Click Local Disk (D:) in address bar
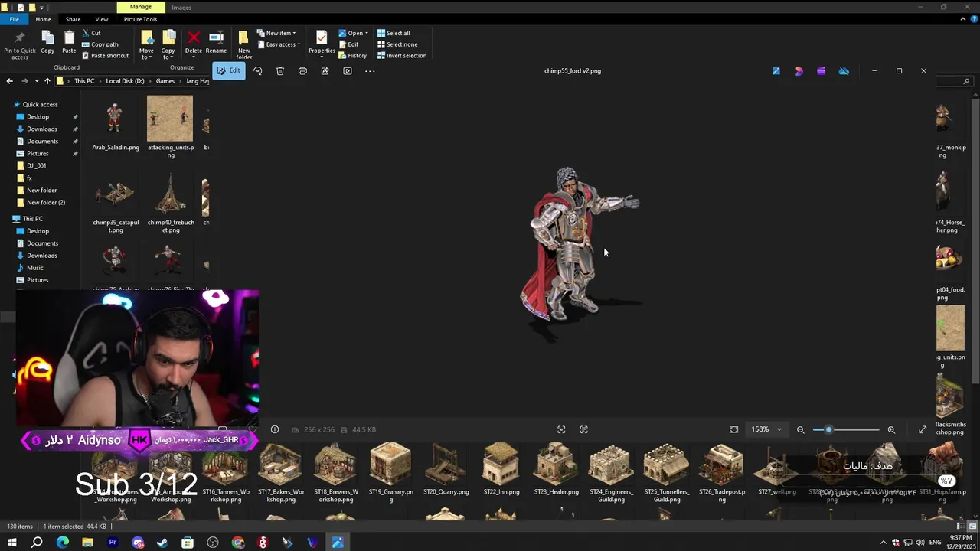 click(x=125, y=81)
